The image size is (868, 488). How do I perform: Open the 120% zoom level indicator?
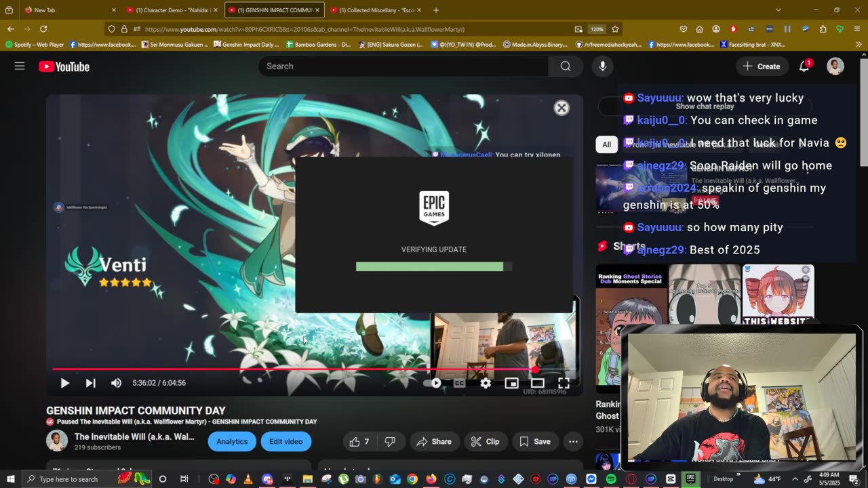point(597,29)
